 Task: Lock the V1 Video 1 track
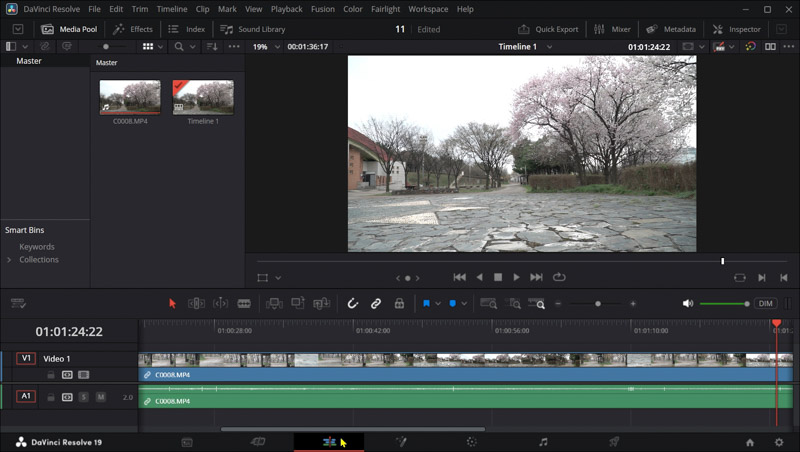click(51, 375)
